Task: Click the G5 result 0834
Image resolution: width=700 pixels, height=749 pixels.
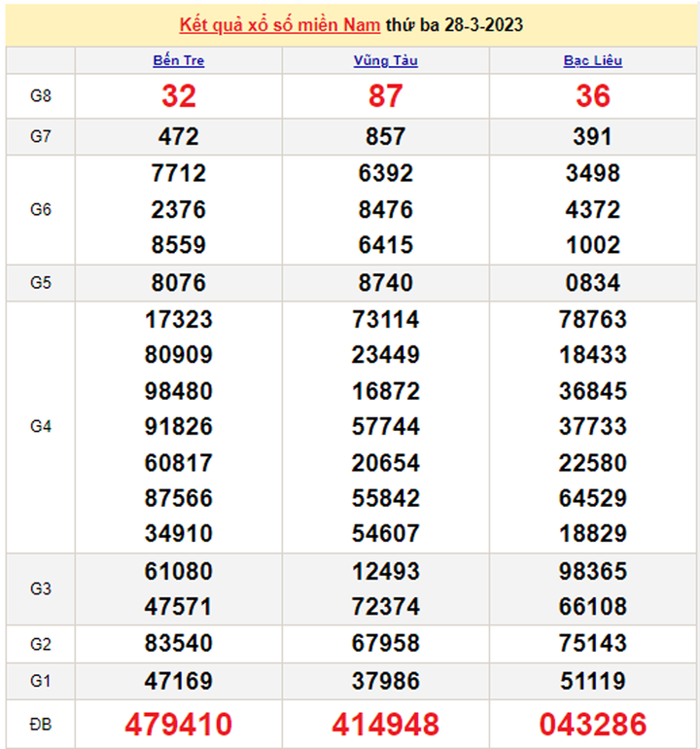Action: click(593, 283)
